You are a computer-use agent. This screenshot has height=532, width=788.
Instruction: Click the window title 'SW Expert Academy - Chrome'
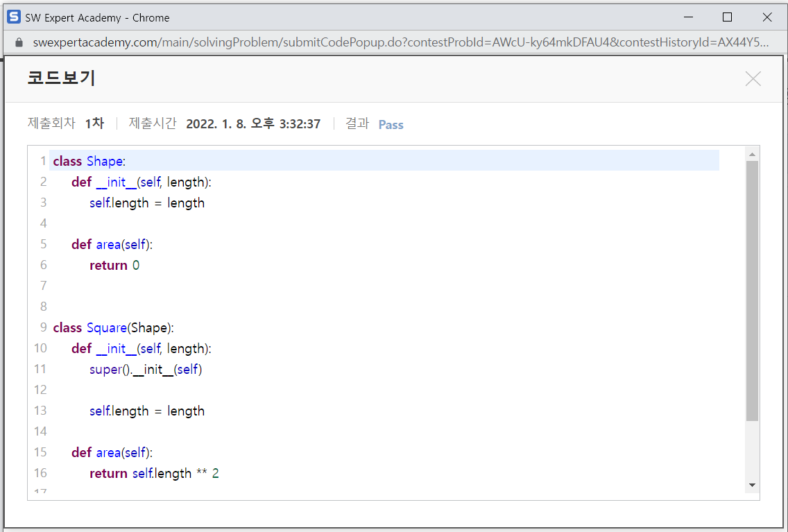97,17
